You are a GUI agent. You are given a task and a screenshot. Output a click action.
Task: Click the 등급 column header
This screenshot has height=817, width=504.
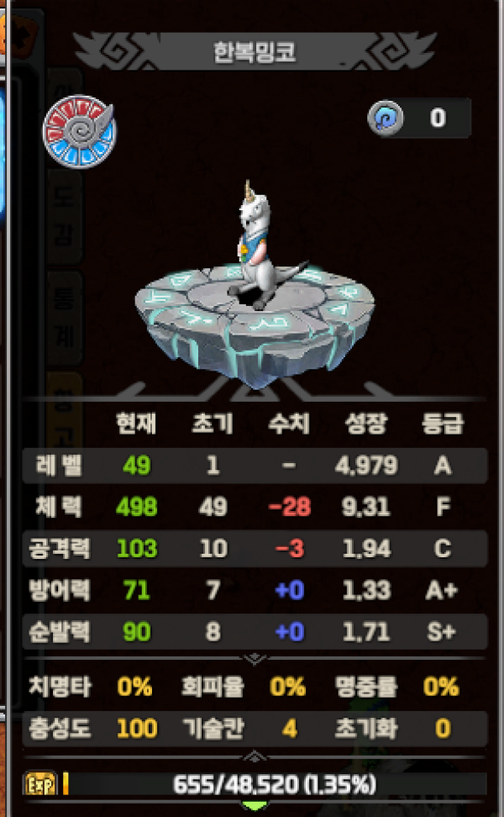click(443, 423)
